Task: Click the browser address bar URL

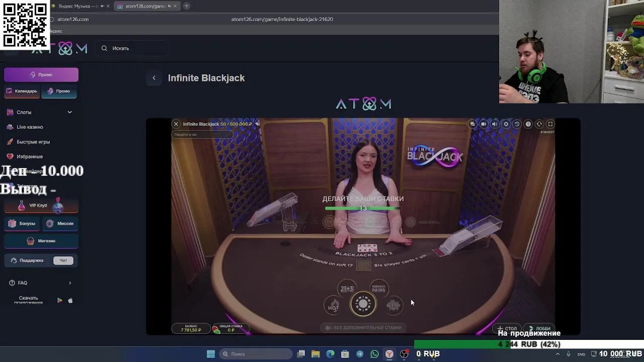Action: point(282,19)
